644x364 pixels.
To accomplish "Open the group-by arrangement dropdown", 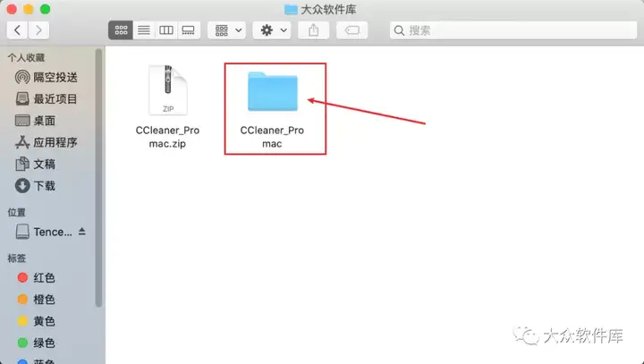I will coord(226,30).
